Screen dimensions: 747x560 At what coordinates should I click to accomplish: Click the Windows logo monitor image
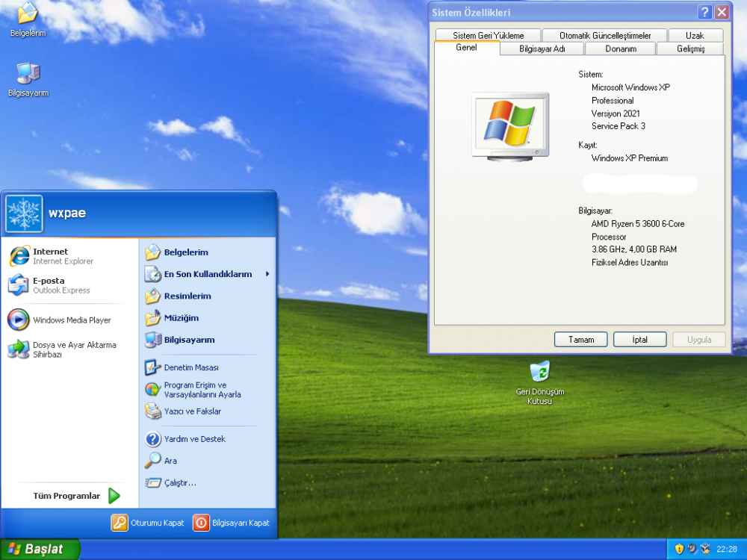[510, 127]
